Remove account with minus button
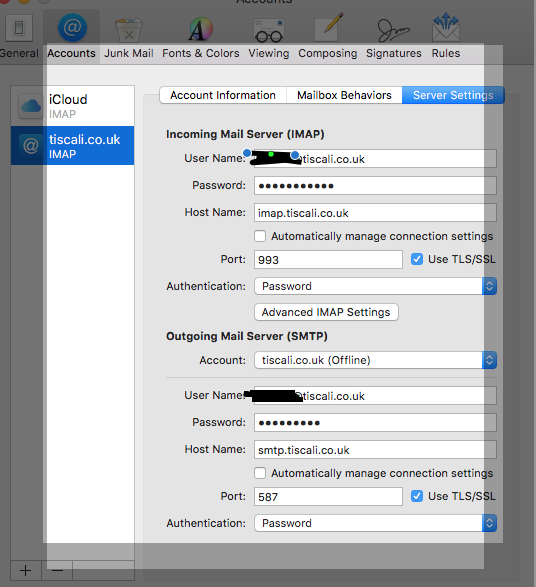Image resolution: width=536 pixels, height=587 pixels. tap(57, 571)
